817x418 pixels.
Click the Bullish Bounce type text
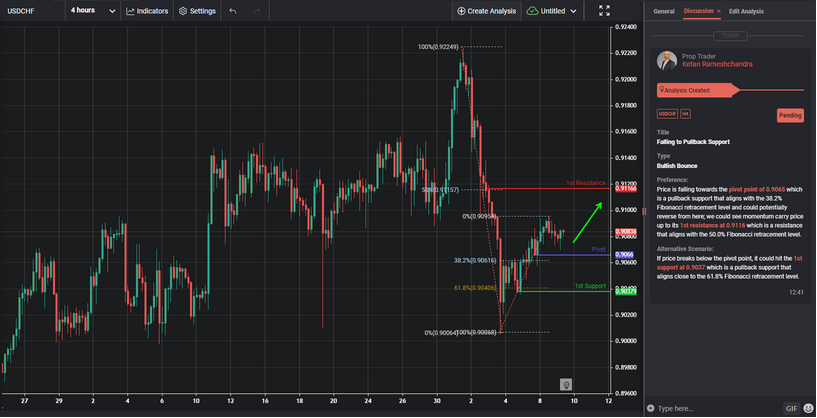(678, 166)
